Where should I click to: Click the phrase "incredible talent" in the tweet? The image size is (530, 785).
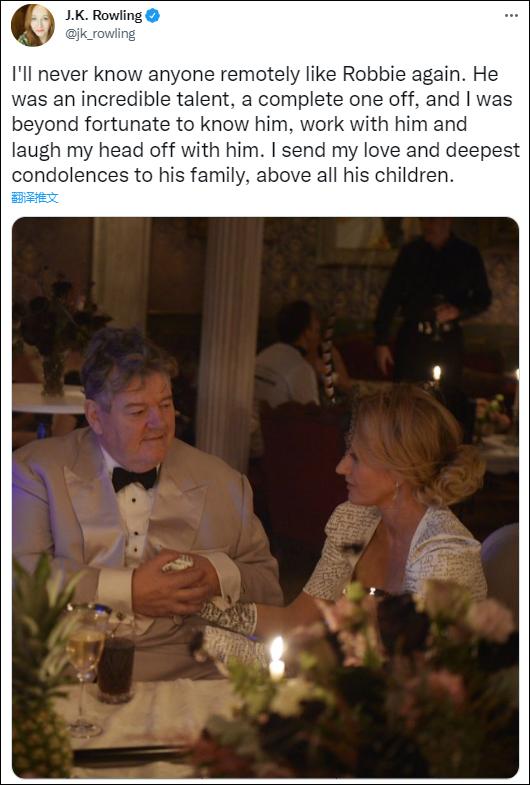point(154,100)
